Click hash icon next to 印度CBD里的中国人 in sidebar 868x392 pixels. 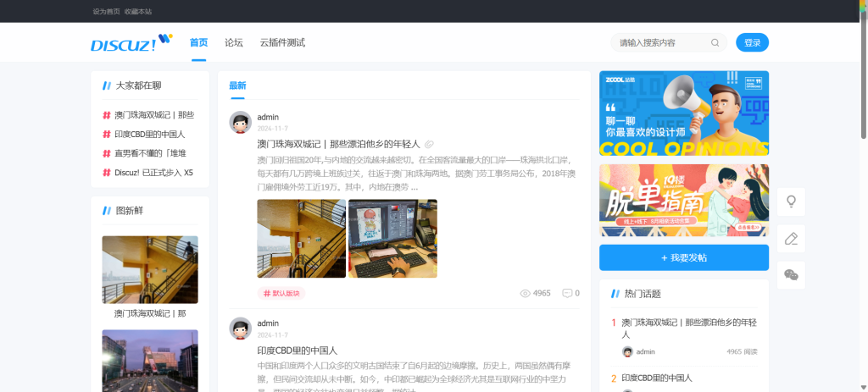point(107,135)
